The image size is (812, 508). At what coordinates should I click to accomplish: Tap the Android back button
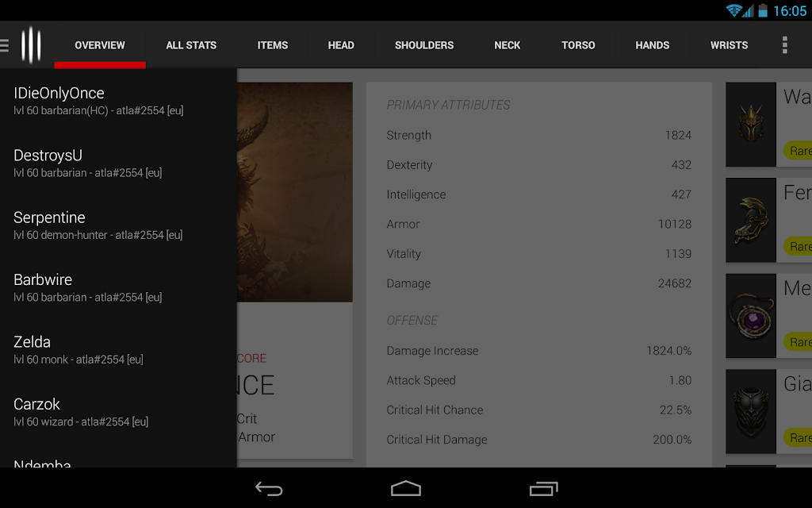(x=269, y=488)
